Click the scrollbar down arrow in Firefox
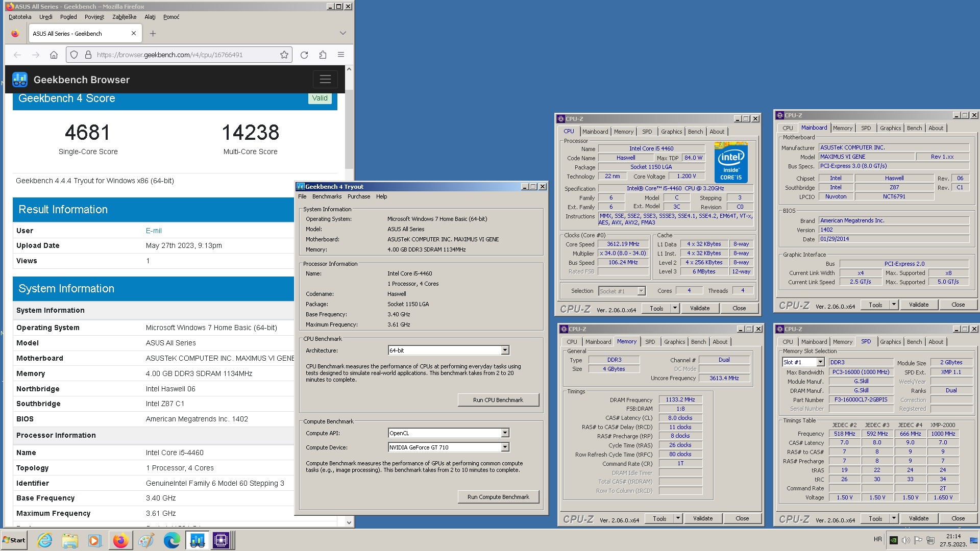Image resolution: width=980 pixels, height=551 pixels. click(349, 522)
